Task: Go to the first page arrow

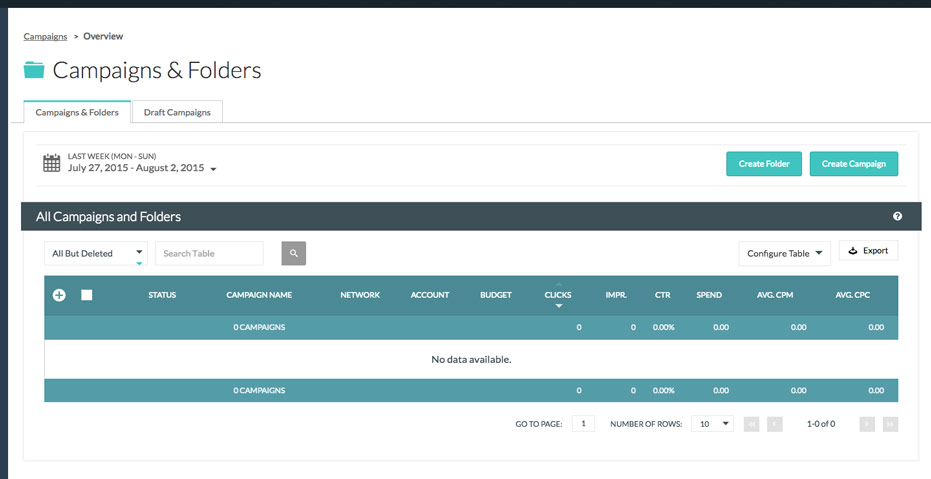Action: [751, 424]
